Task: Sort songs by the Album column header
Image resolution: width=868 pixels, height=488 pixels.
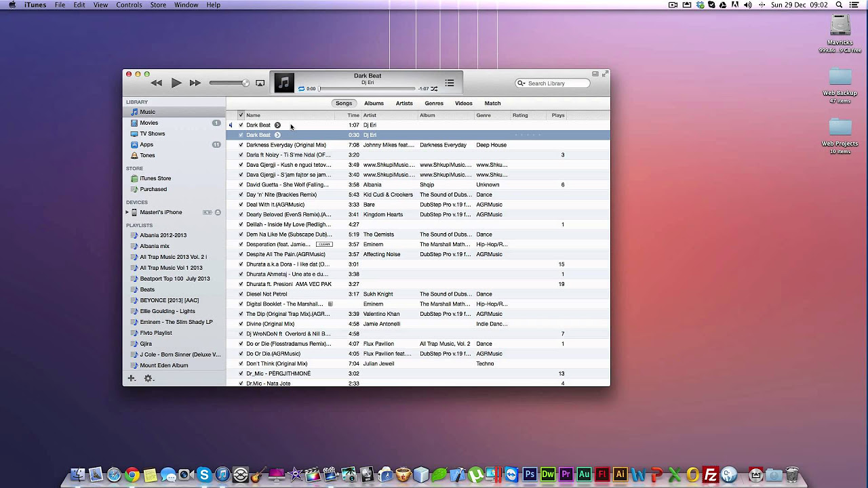Action: (446, 115)
